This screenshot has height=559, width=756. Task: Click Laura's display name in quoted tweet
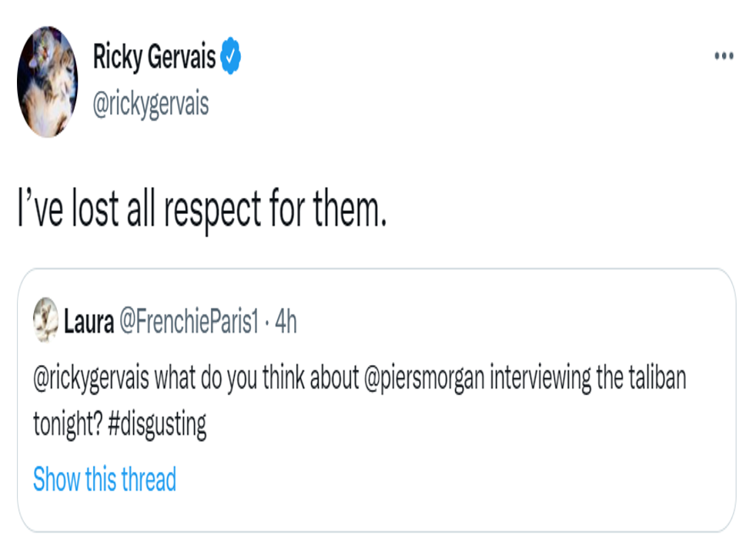(89, 323)
